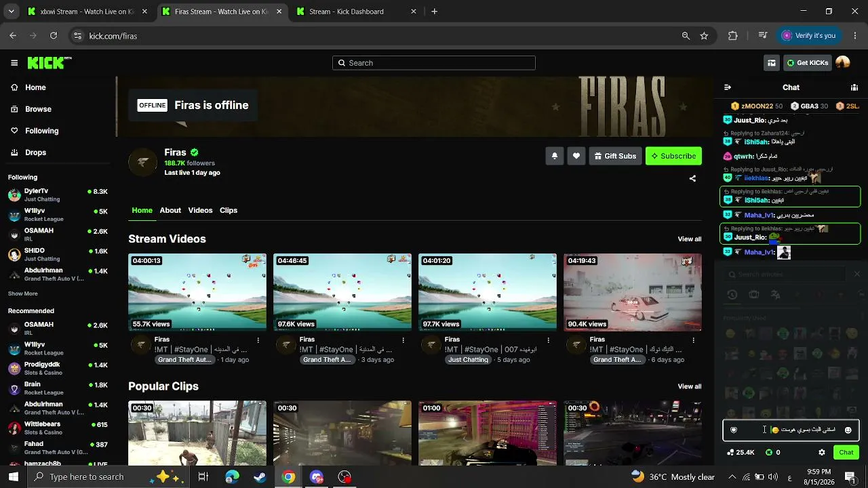Open Prodigyddk in Recommended list
The height and width of the screenshot is (488, 868).
(x=58, y=369)
